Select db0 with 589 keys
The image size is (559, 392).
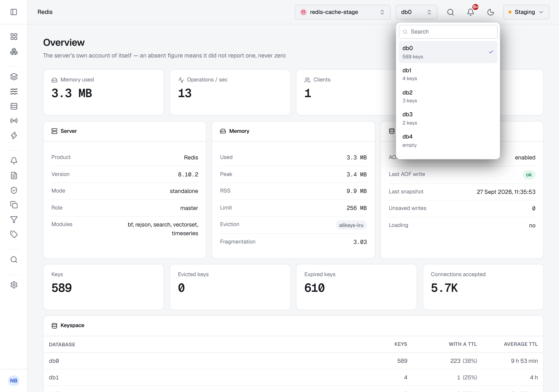(x=448, y=52)
